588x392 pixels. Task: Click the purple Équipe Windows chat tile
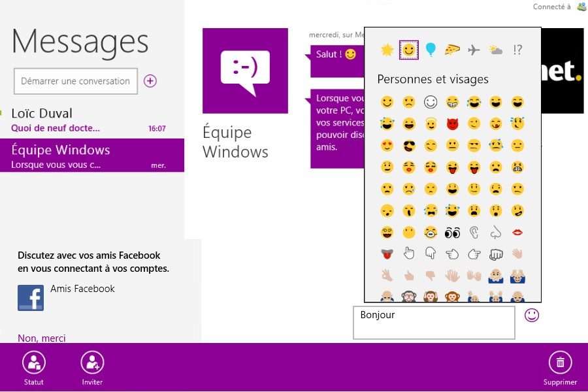245,71
